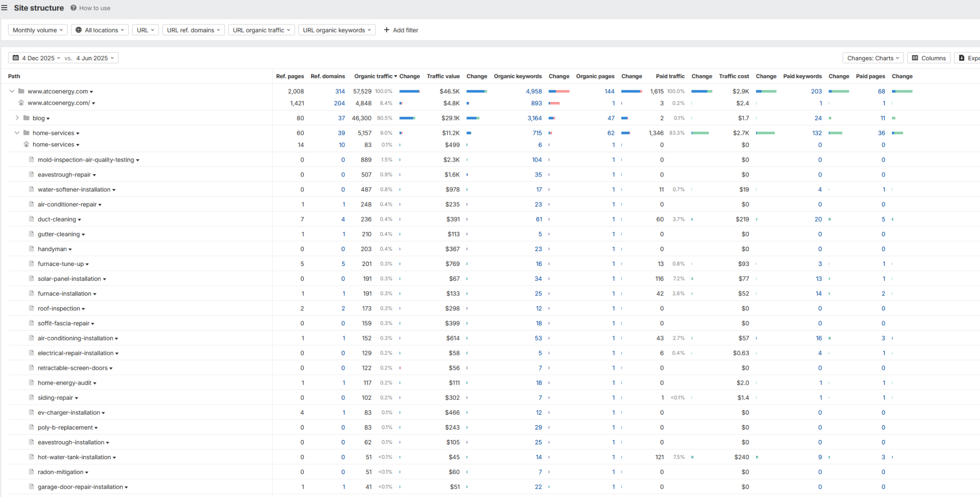The width and height of the screenshot is (980, 497).
Task: Open the Changes: Charts dropdown
Action: [873, 58]
